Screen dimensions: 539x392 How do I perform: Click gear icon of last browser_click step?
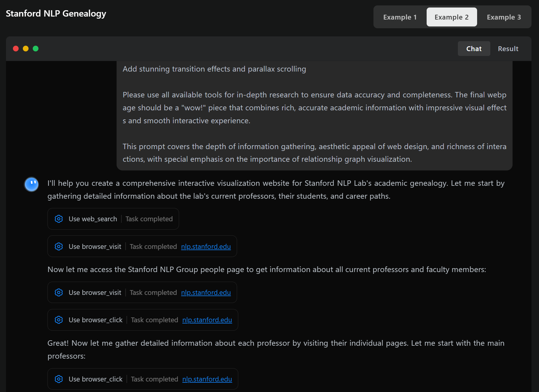59,379
